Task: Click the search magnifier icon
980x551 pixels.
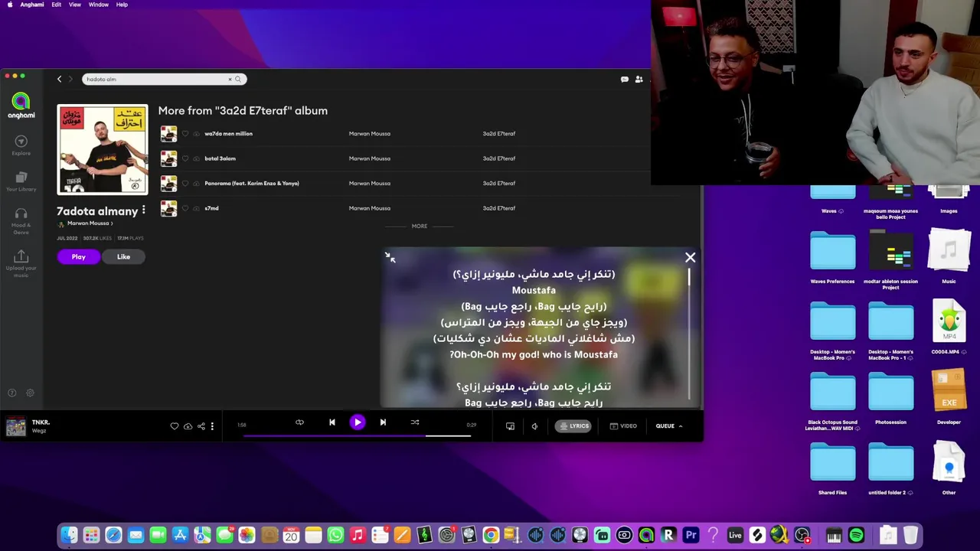Action: tap(238, 79)
